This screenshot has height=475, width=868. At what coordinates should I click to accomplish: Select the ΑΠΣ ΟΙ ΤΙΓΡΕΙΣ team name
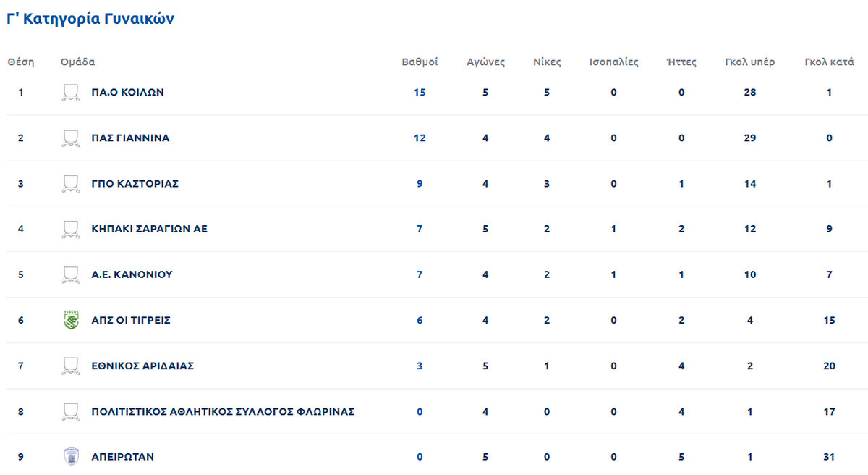click(131, 320)
